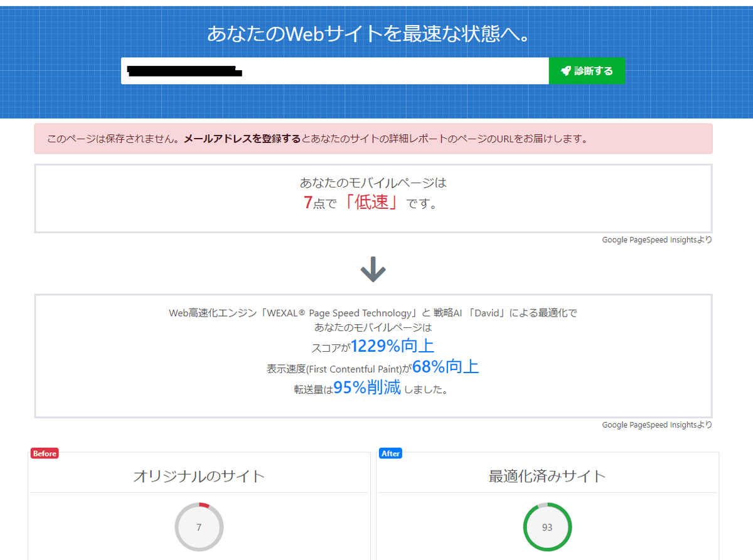Click the 95%削減 transfer text
The image size is (753, 560).
[x=367, y=388]
